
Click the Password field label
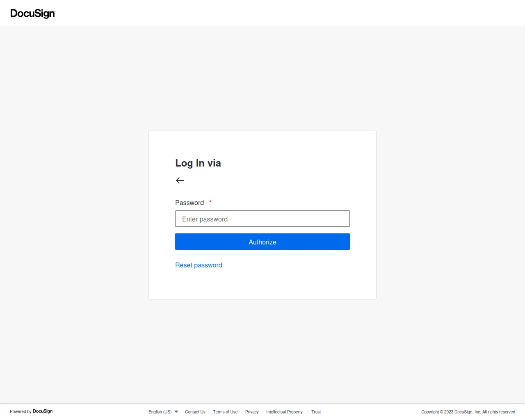[x=189, y=203]
